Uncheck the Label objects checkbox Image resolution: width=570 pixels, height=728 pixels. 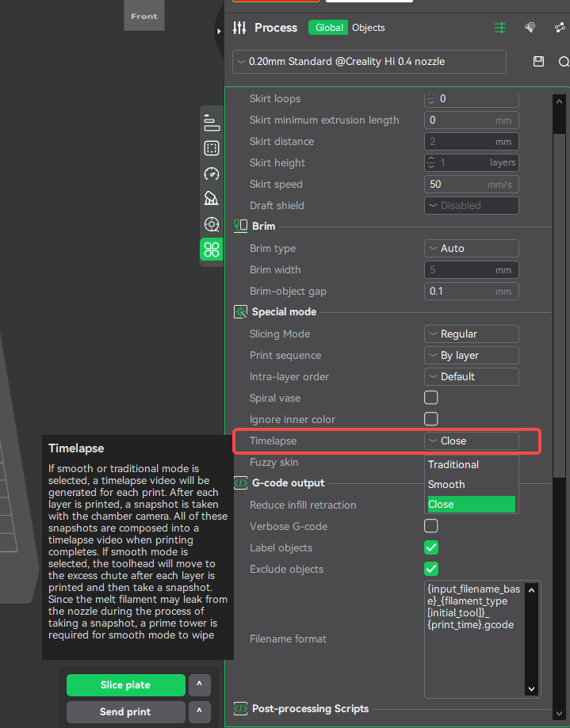431,547
